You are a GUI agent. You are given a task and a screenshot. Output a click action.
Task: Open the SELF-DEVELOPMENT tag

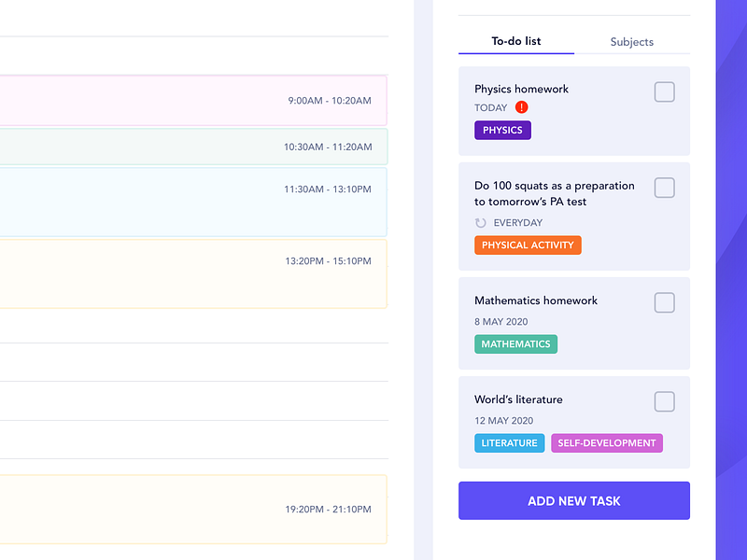(x=606, y=442)
